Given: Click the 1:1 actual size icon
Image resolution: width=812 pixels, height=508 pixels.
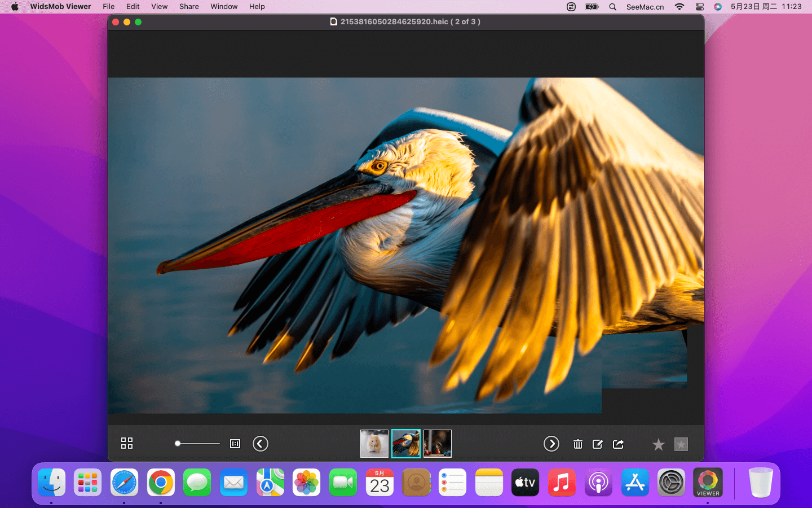Looking at the screenshot, I should tap(235, 444).
